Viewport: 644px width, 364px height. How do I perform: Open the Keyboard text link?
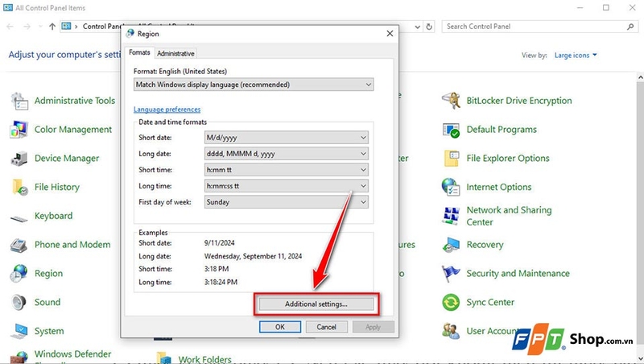point(53,216)
